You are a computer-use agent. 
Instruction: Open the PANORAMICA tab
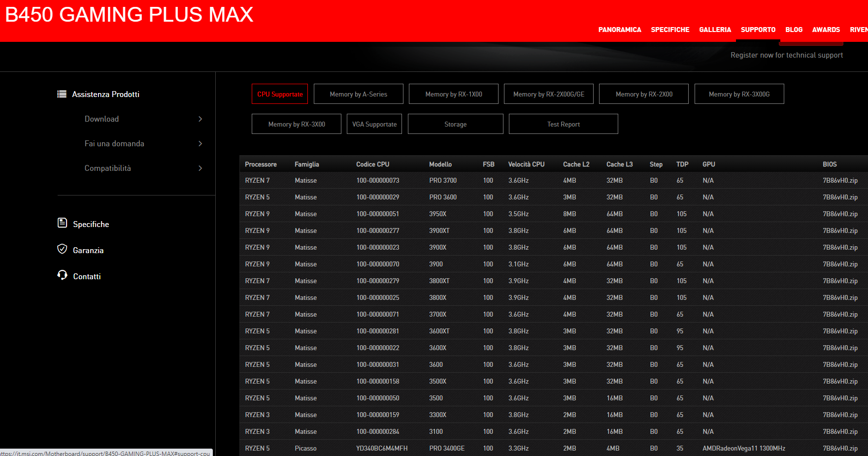pos(620,30)
